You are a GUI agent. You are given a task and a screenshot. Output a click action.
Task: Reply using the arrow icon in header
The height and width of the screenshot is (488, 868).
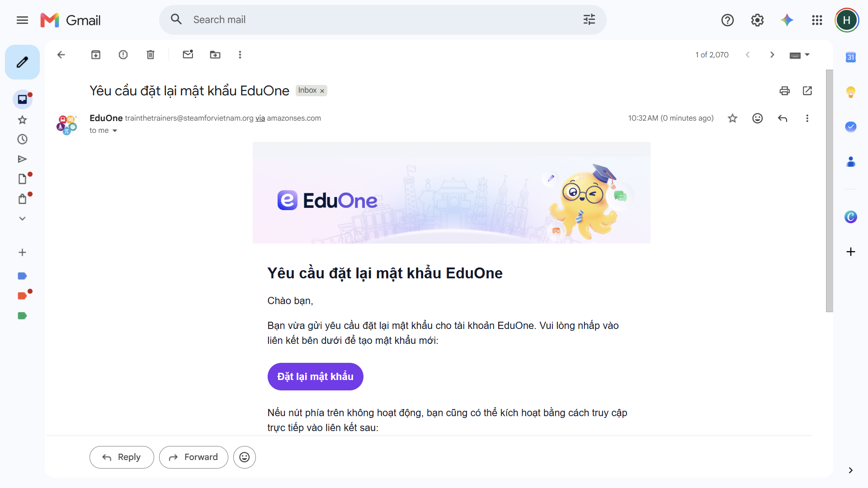click(783, 118)
